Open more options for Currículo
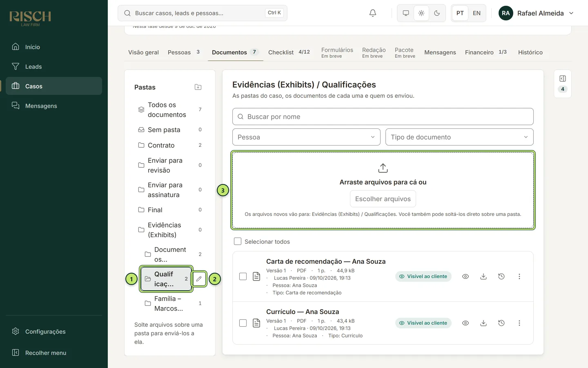 (x=519, y=323)
